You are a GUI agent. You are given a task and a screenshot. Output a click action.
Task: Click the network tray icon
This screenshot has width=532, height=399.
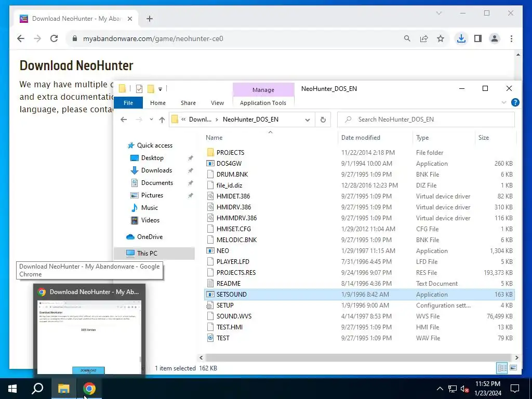point(453,389)
